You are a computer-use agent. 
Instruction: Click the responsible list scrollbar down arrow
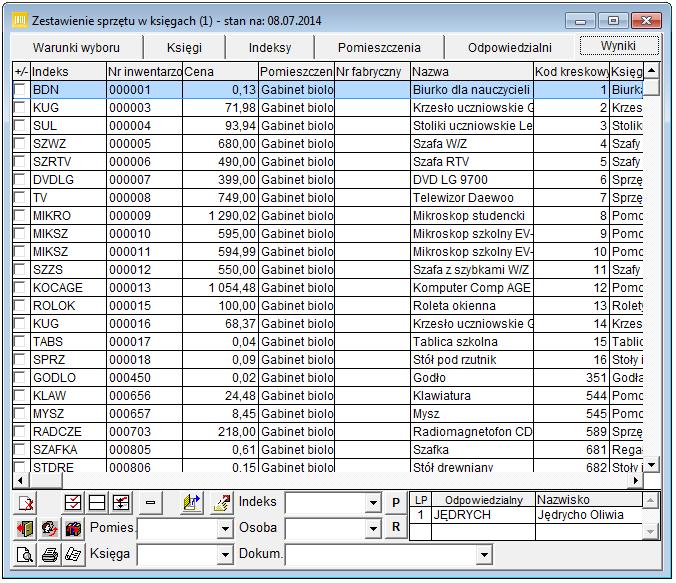pyautogui.click(x=650, y=532)
